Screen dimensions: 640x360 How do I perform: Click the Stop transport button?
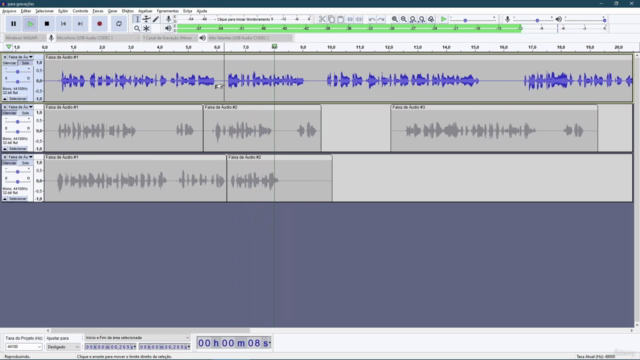(47, 24)
